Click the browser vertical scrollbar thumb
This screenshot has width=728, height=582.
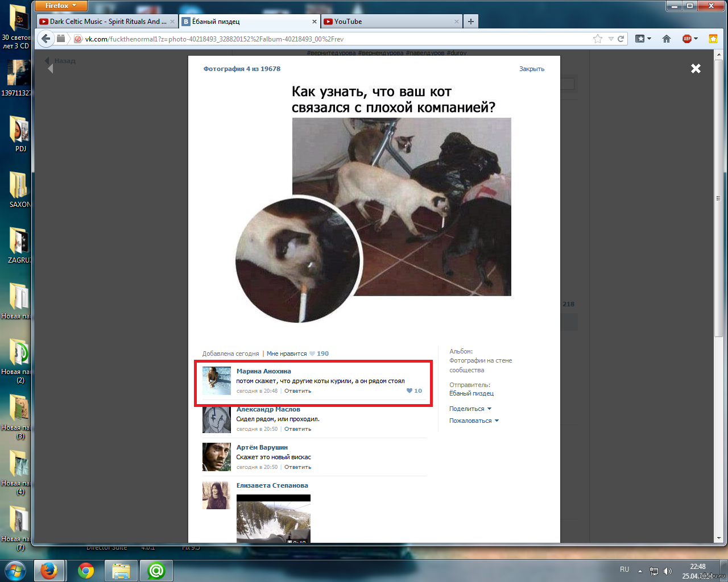pos(718,199)
